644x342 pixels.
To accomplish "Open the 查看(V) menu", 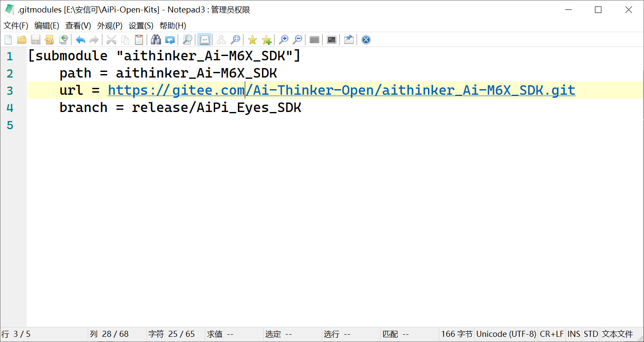I will click(78, 26).
